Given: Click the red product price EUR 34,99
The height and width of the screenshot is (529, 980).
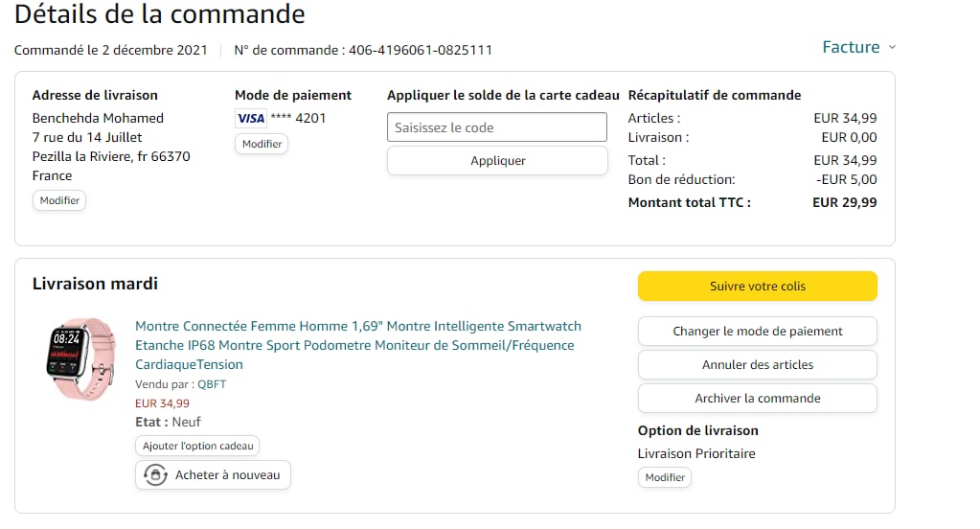Looking at the screenshot, I should point(162,403).
